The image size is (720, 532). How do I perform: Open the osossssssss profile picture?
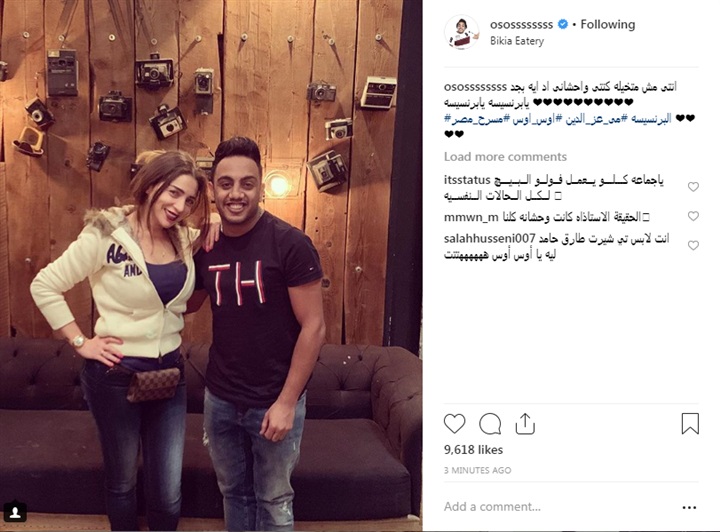(461, 32)
